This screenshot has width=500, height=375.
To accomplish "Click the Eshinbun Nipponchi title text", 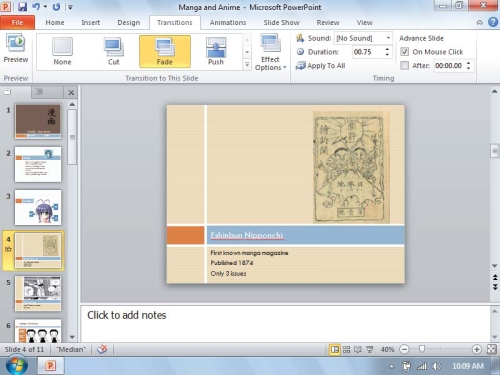I will click(x=247, y=235).
